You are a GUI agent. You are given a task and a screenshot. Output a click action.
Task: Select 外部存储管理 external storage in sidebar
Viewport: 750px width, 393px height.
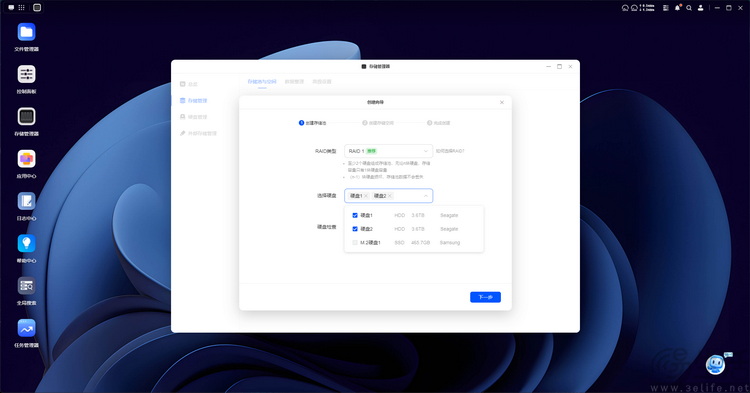[x=198, y=133]
